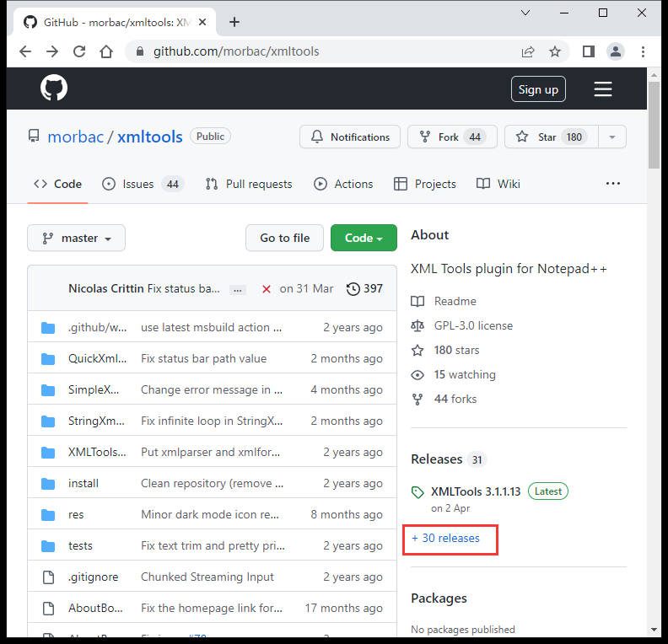Open commit history showing 397 commits

(x=364, y=288)
